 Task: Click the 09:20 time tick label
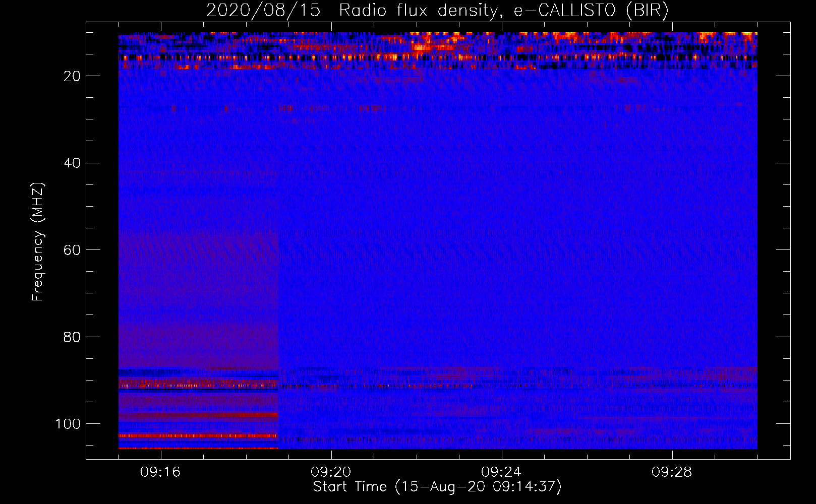(x=331, y=472)
